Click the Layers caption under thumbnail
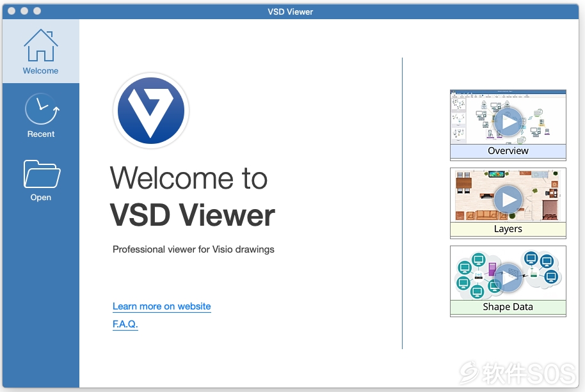The width and height of the screenshot is (585, 392). point(508,229)
